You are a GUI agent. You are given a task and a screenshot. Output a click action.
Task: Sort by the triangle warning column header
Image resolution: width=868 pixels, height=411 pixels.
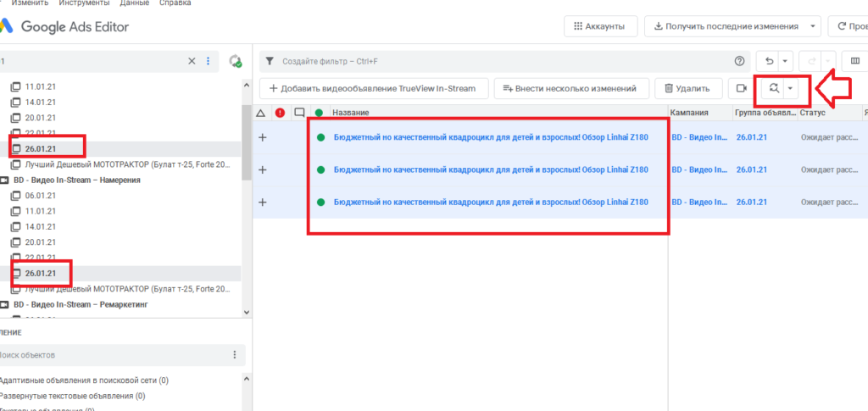[261, 113]
